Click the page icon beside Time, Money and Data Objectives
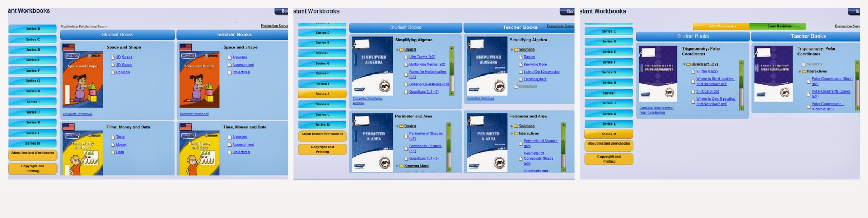The width and height of the screenshot is (868, 218). 230,152
